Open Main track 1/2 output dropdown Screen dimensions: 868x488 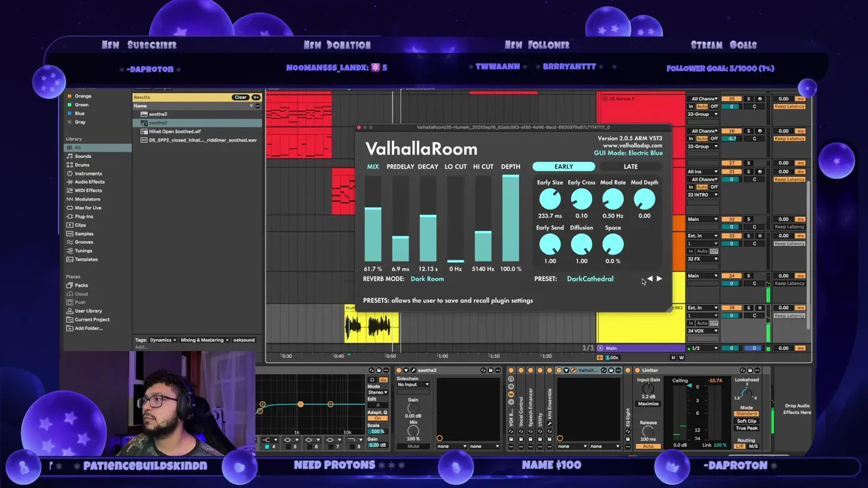tap(703, 348)
